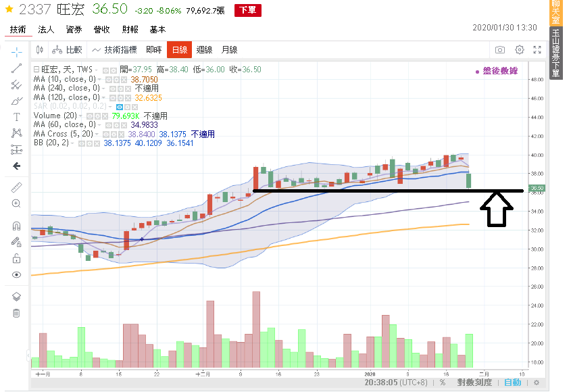The image size is (571, 392).
Task: Expand MA (240, close, 0) dropdown arrow
Action: [104, 89]
